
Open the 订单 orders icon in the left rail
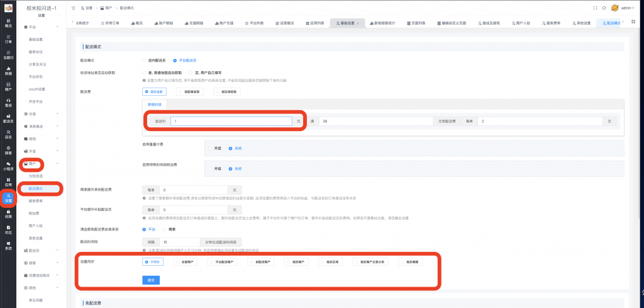[x=8, y=39]
